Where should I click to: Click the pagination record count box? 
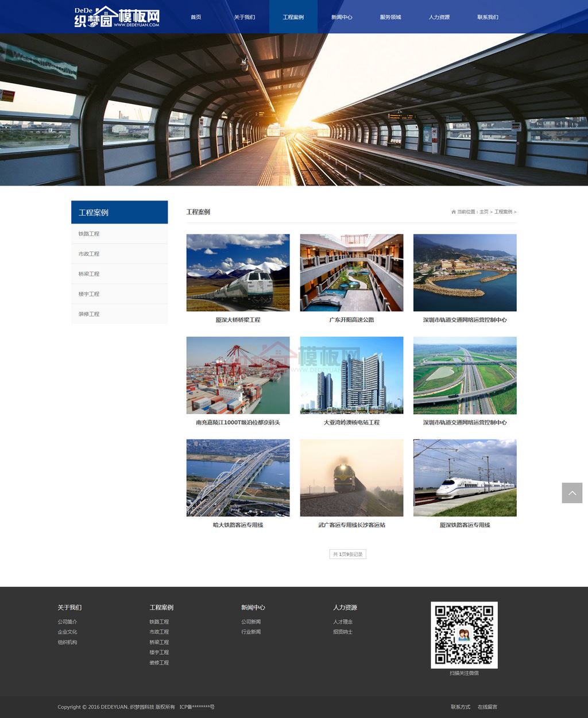[x=348, y=554]
